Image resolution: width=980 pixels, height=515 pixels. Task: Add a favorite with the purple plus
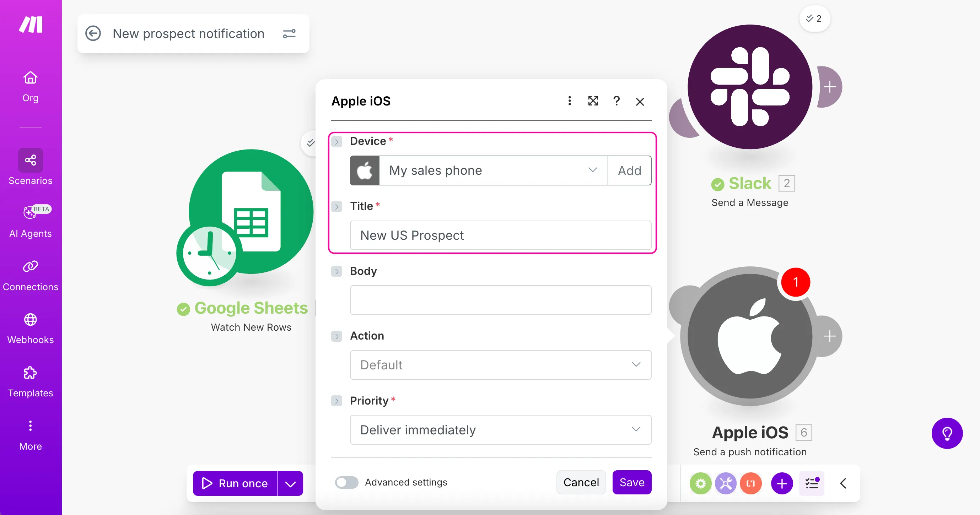coord(782,483)
